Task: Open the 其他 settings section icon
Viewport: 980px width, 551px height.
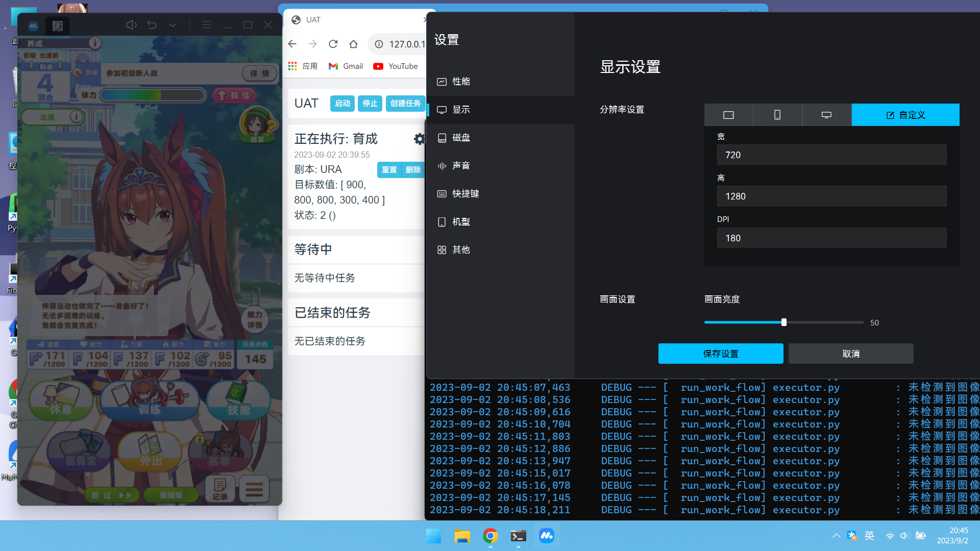Action: tap(442, 250)
